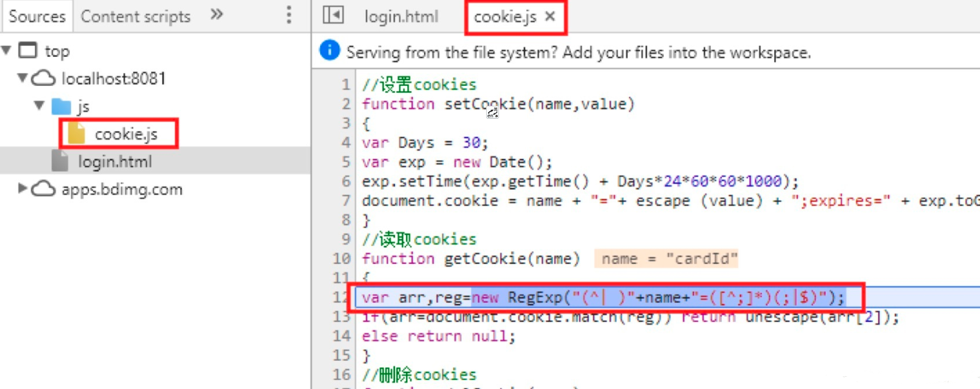Collapse the localhost:8081 tree node
Image resolution: width=980 pixels, height=389 pixels.
[x=23, y=78]
